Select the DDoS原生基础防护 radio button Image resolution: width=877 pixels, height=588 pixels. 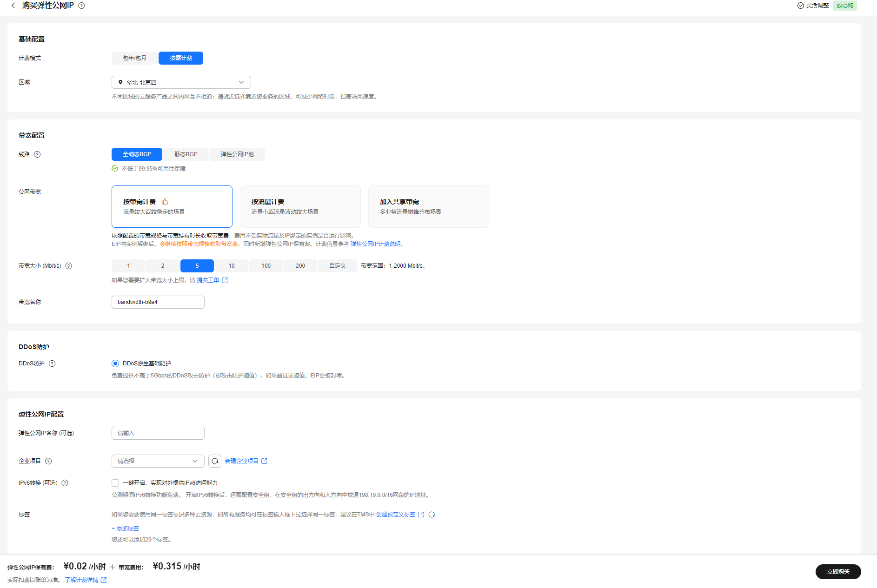click(115, 363)
